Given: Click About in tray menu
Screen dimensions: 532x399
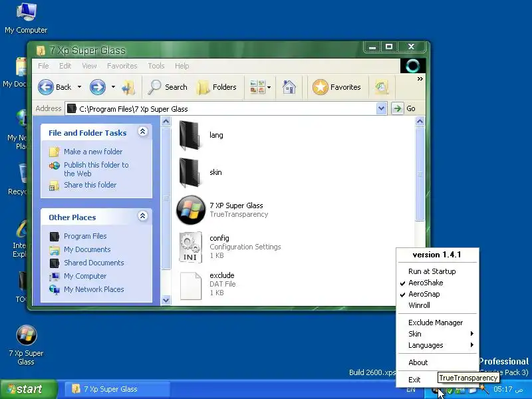Looking at the screenshot, I should point(438,362).
